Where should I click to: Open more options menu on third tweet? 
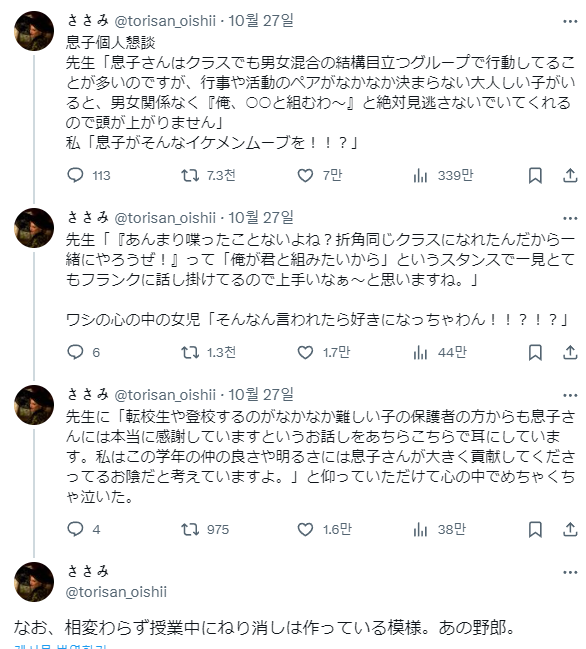(570, 395)
